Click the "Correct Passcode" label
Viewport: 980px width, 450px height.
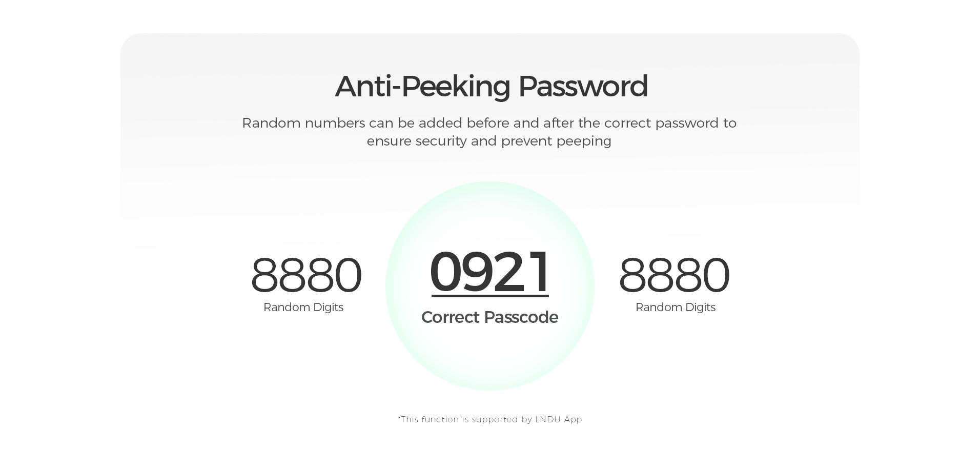click(x=489, y=317)
